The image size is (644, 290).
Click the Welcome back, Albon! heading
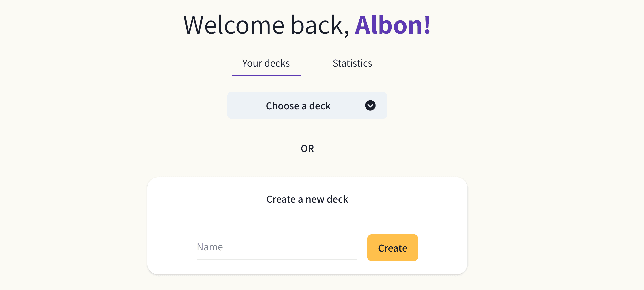tap(307, 24)
